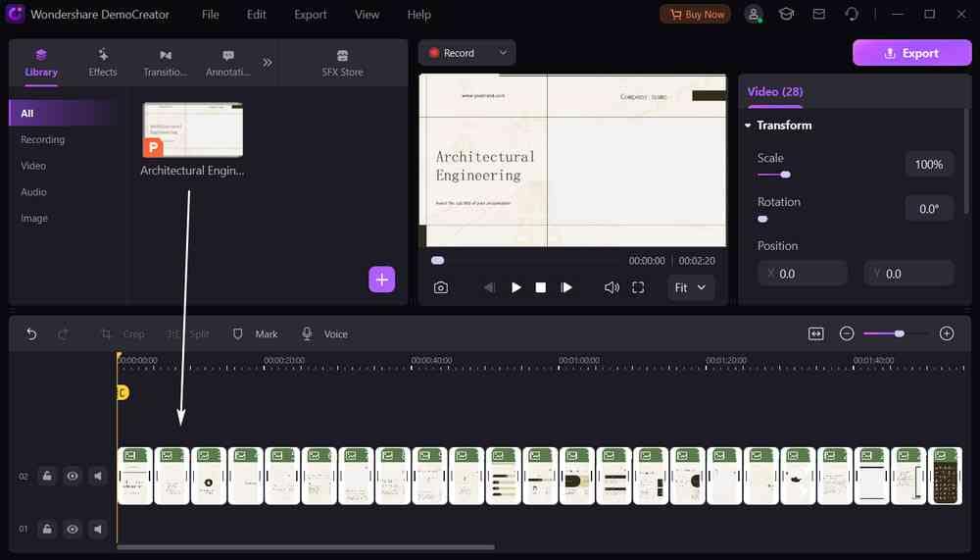Viewport: 980px width, 560px height.
Task: Select the Image library category
Action: click(34, 219)
